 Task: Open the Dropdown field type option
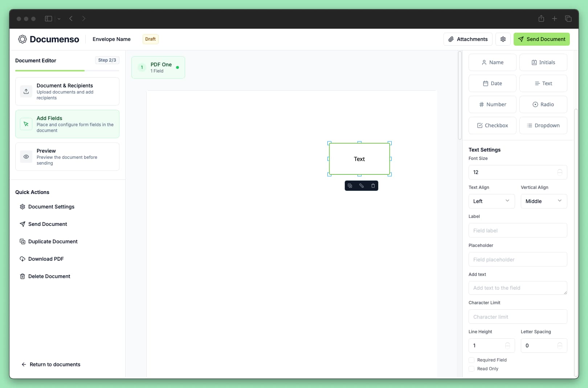[x=543, y=125]
